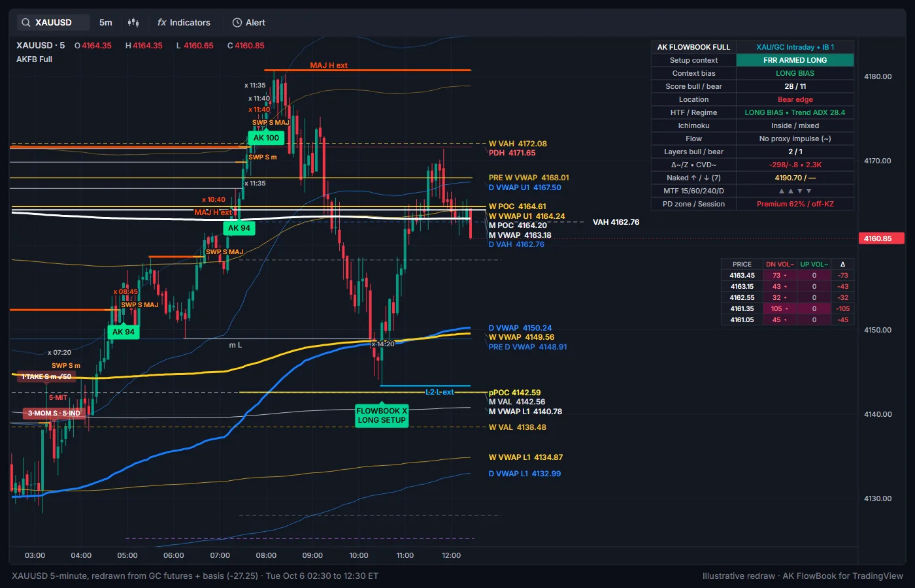
Task: Select the D VWAP L1 4132.99 label
Action: point(525,474)
